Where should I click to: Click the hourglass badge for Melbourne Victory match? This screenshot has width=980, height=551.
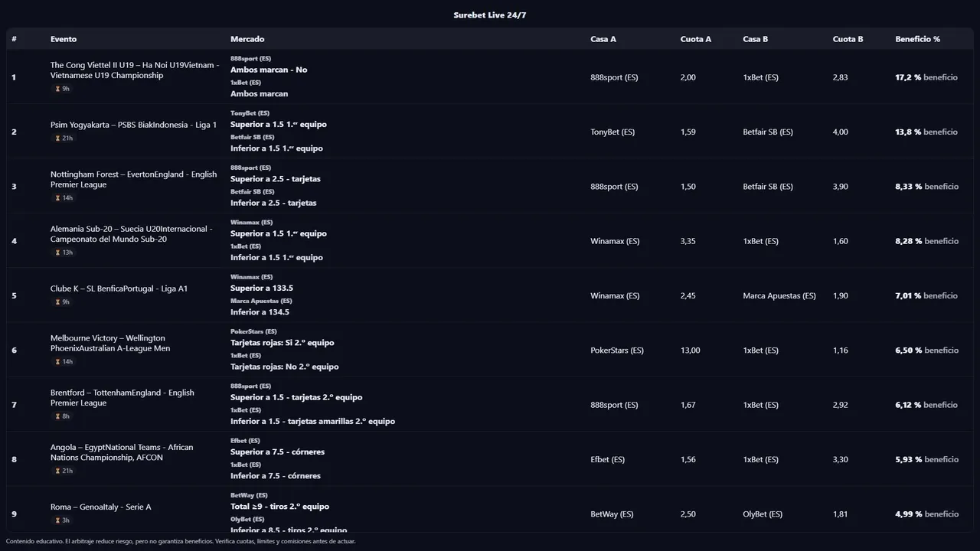coord(64,362)
